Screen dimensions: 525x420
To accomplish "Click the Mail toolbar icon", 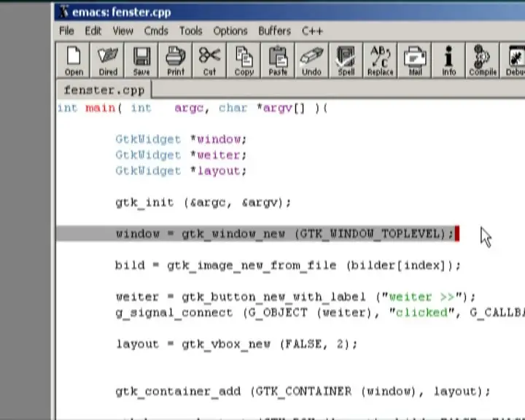I will point(415,61).
